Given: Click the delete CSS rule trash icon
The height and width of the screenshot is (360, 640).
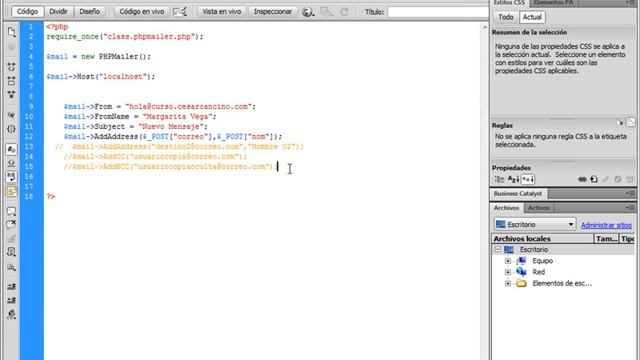Looking at the screenshot, I should tap(630, 179).
